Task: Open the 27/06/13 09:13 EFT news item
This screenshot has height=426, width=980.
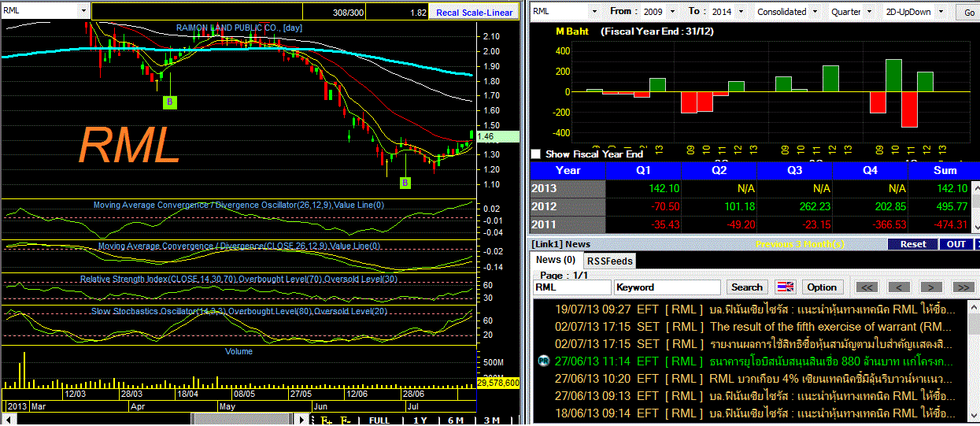Action: [755, 395]
